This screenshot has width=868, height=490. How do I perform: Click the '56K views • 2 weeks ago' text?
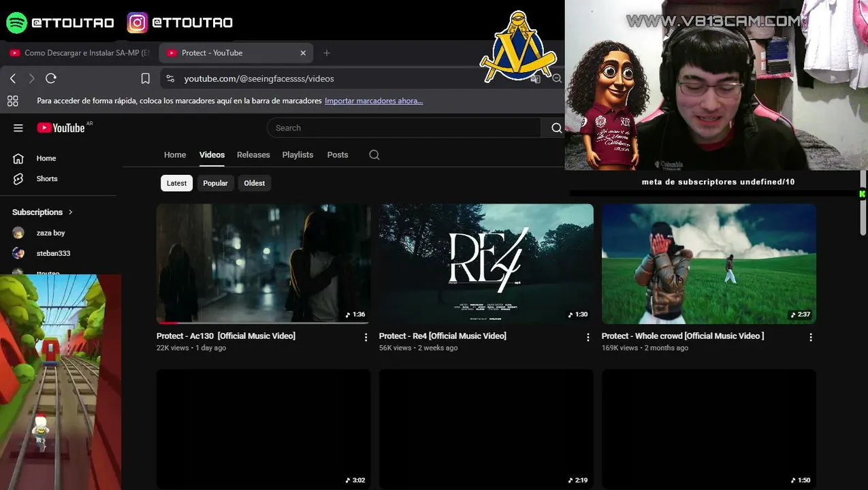[x=419, y=348]
